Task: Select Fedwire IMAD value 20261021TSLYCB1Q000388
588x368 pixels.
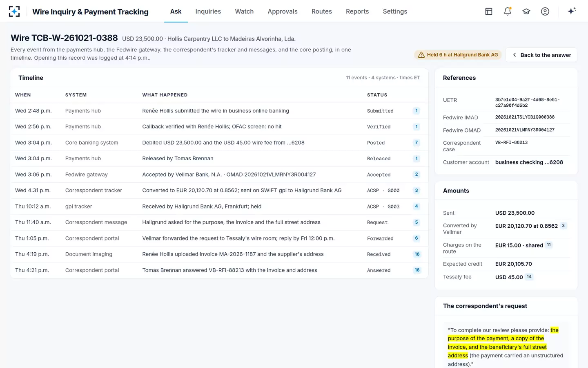Action: click(525, 117)
